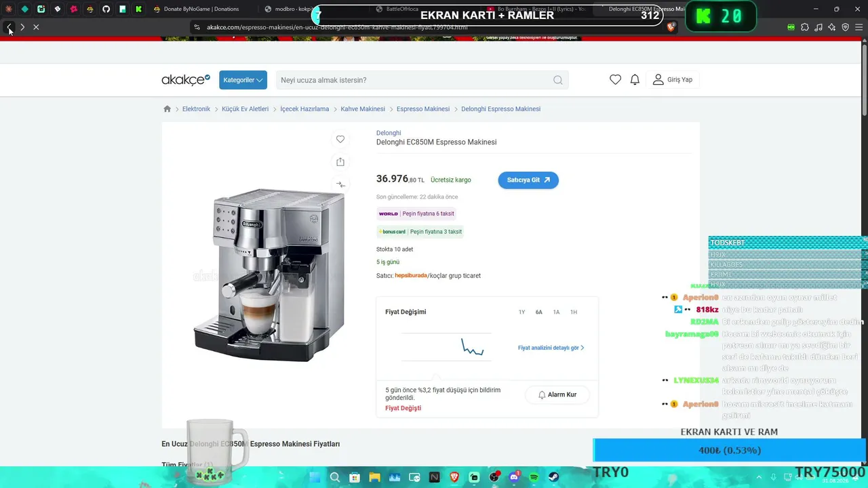Open the notifications bell in akakçe header

point(635,80)
